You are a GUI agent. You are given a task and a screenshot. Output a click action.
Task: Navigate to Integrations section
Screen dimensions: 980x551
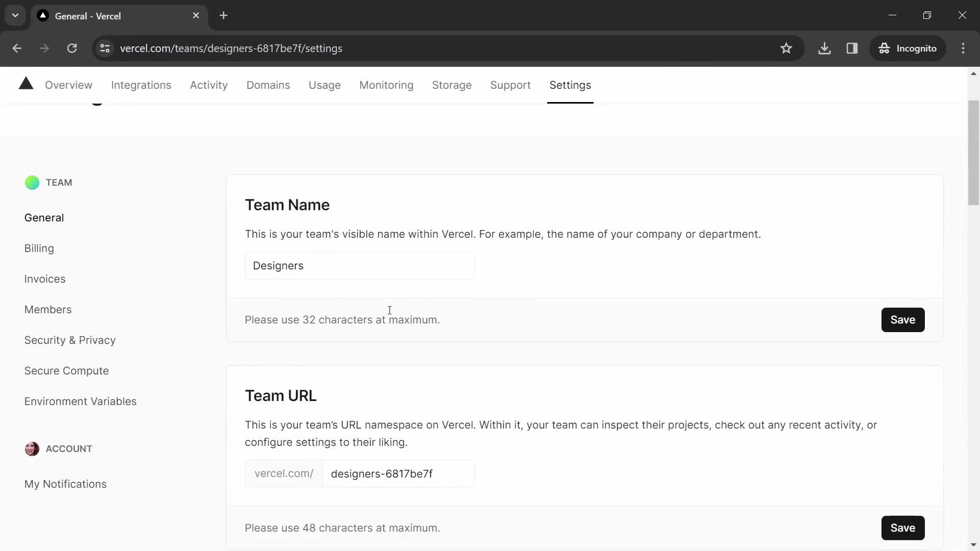point(141,85)
